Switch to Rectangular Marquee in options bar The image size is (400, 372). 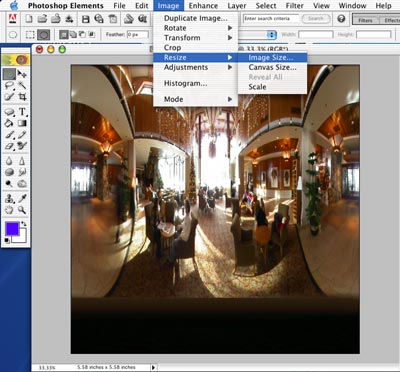(x=30, y=34)
